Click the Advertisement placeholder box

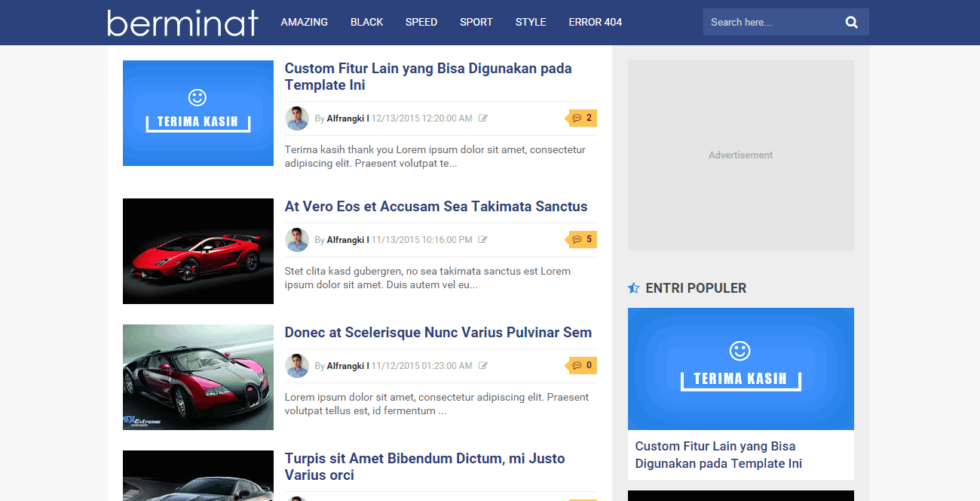(x=741, y=155)
